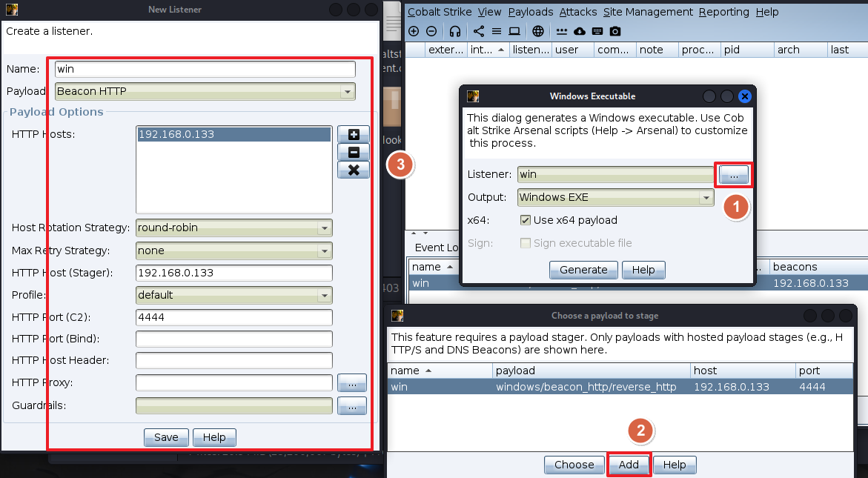Remove selected HTTP host with minus icon
The width and height of the screenshot is (868, 478).
(x=354, y=152)
